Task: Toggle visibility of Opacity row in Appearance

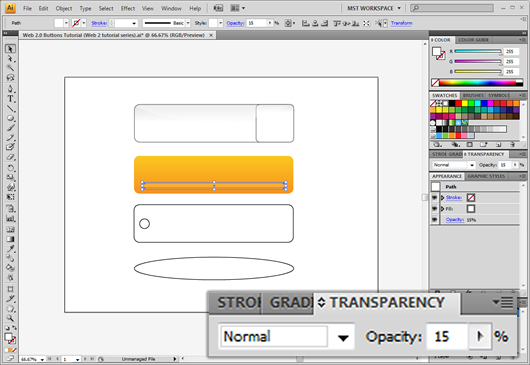Action: (x=435, y=219)
